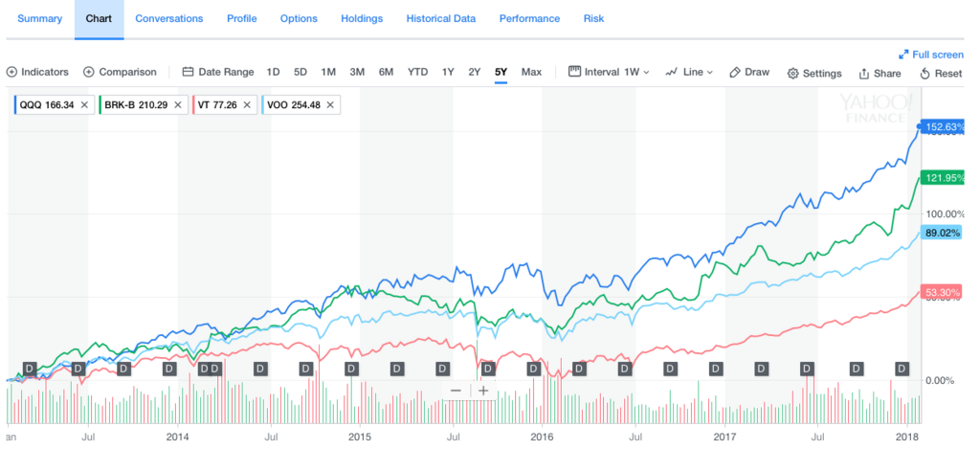Expand the Line chart type dropdown
The height and width of the screenshot is (449, 980).
point(689,72)
